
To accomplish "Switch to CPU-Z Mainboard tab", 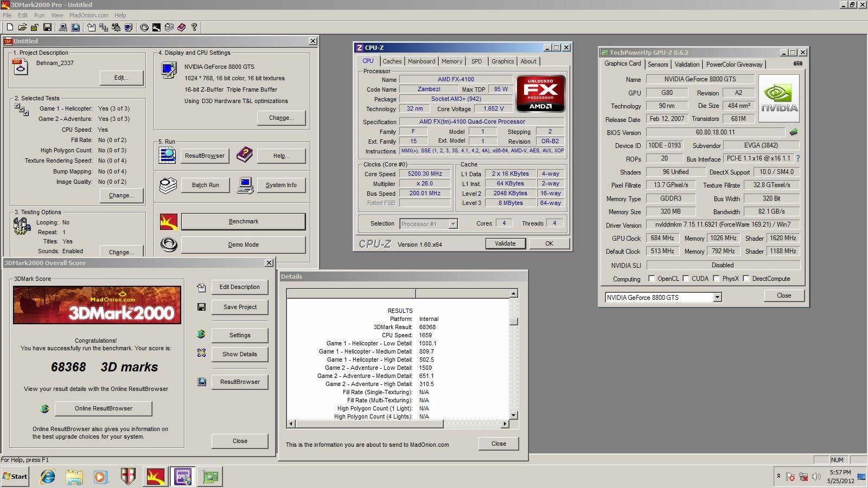I will (422, 61).
